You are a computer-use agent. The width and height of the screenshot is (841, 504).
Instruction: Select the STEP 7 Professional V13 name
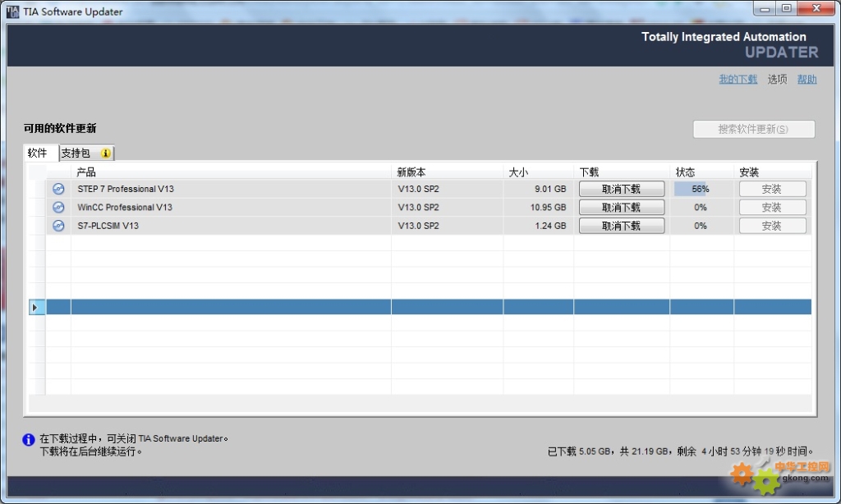126,189
